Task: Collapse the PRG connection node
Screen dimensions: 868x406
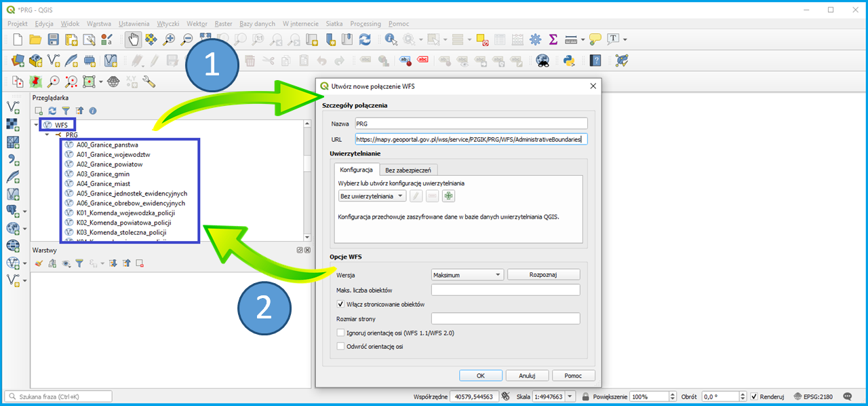Action: click(x=47, y=134)
